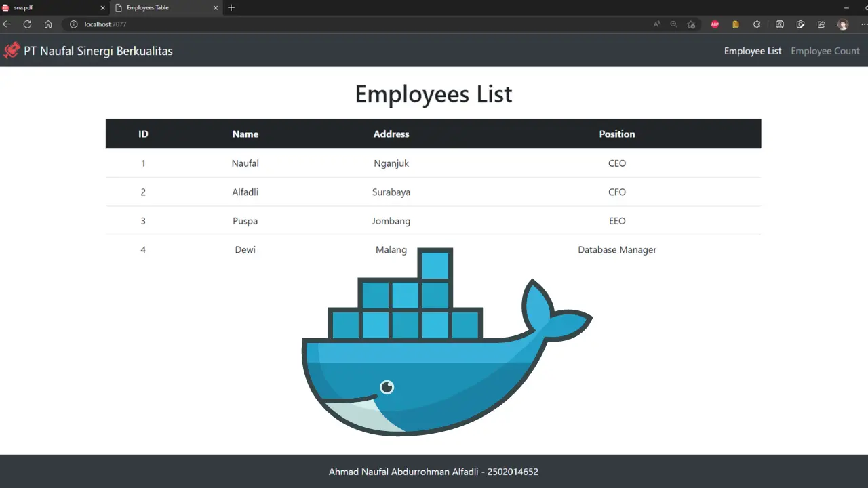Click the address cell Nganjuk
This screenshot has width=868, height=488.
click(x=391, y=163)
